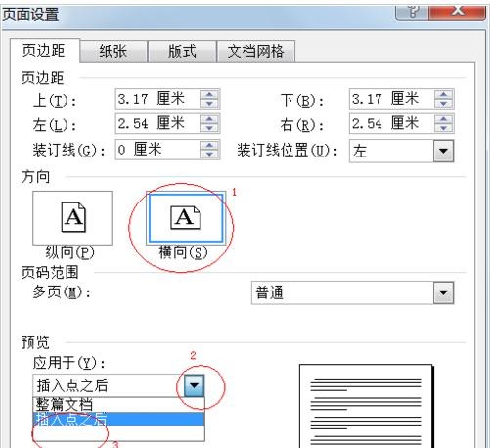Click the 应用于 dropdown arrow button

tap(195, 385)
